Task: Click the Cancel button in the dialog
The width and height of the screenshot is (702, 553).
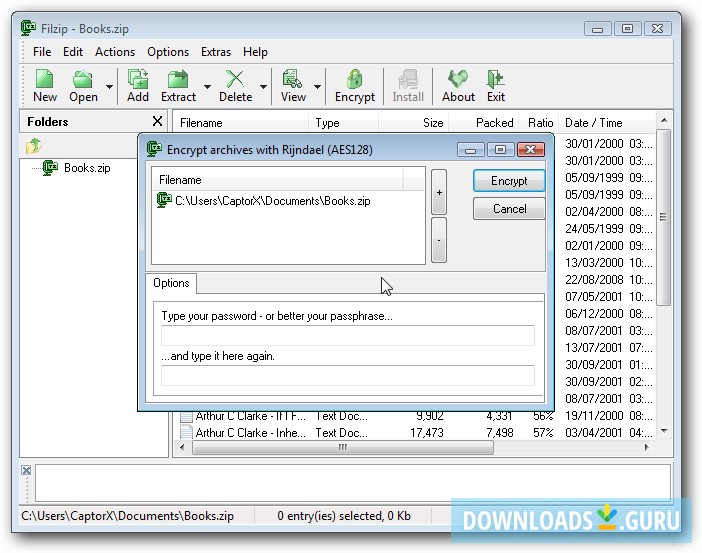Action: [509, 209]
